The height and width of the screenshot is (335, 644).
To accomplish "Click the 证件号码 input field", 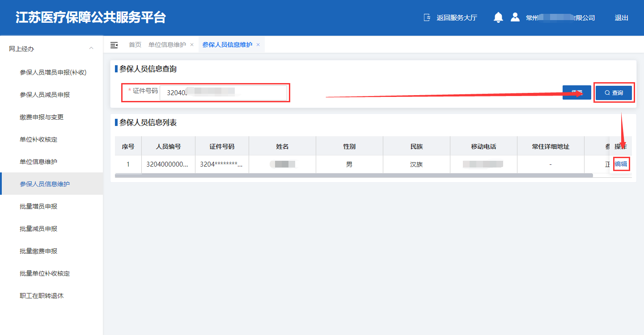I will coord(224,93).
